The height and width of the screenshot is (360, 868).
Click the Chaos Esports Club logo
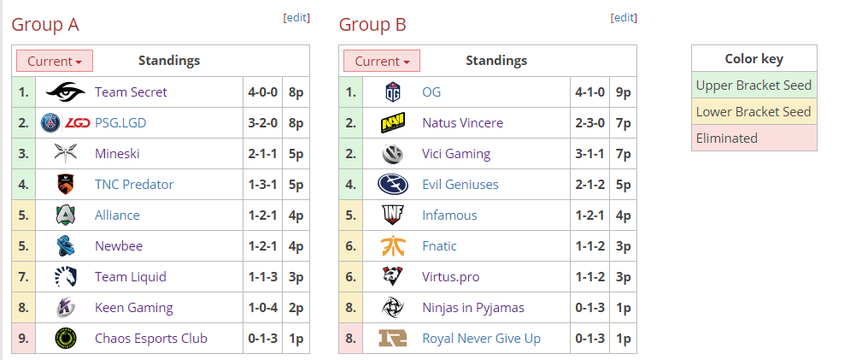66,339
